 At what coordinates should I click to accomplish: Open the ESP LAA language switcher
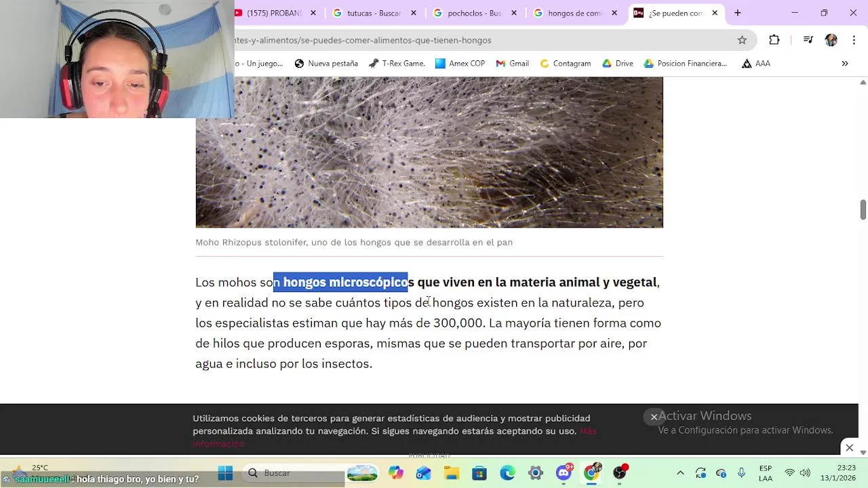[766, 472]
